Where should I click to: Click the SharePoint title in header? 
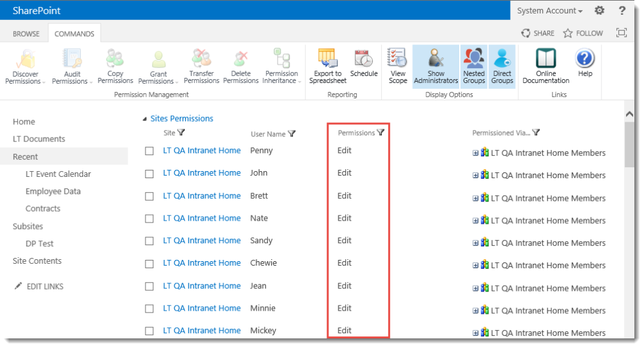[37, 11]
